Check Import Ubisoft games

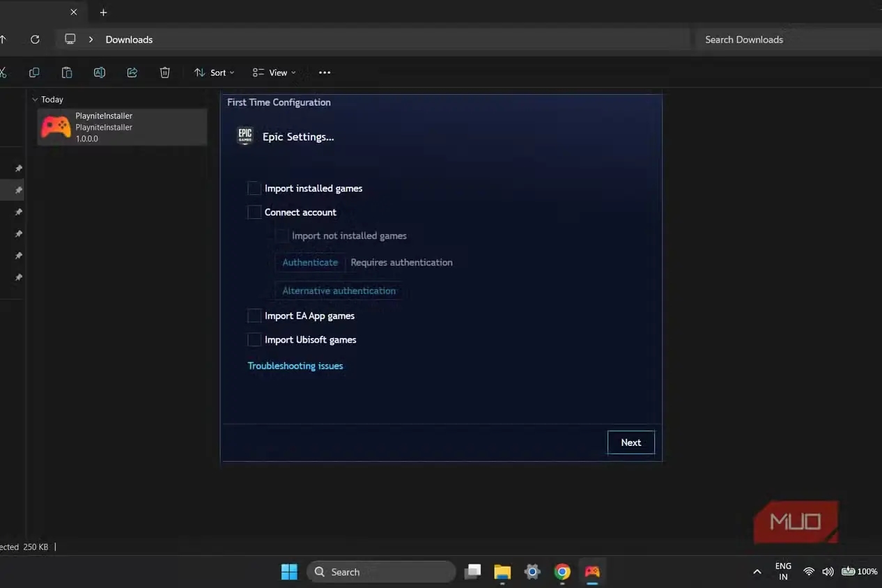click(x=254, y=339)
